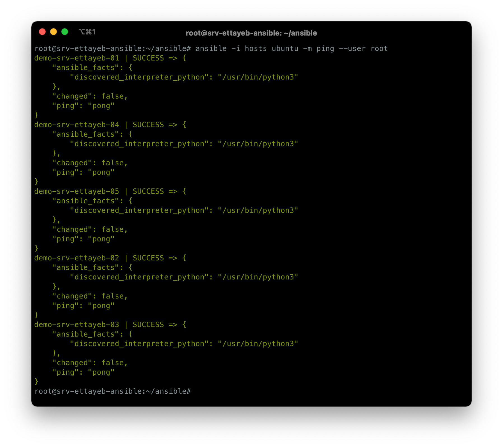Click discovered_interpreter_python line under demo-srv-ettayeb-05
This screenshot has width=503, height=448.
(184, 211)
